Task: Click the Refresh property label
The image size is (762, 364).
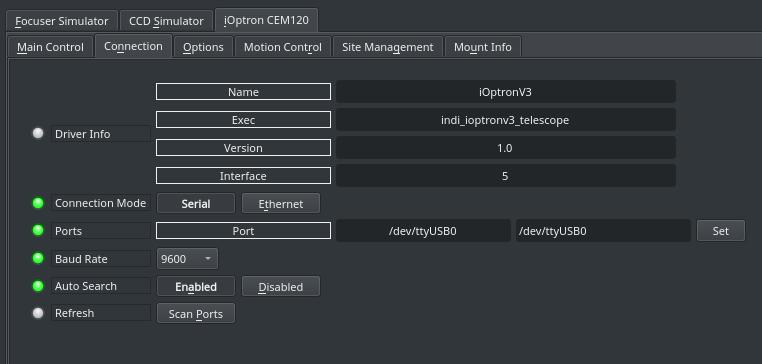Action: [x=101, y=313]
